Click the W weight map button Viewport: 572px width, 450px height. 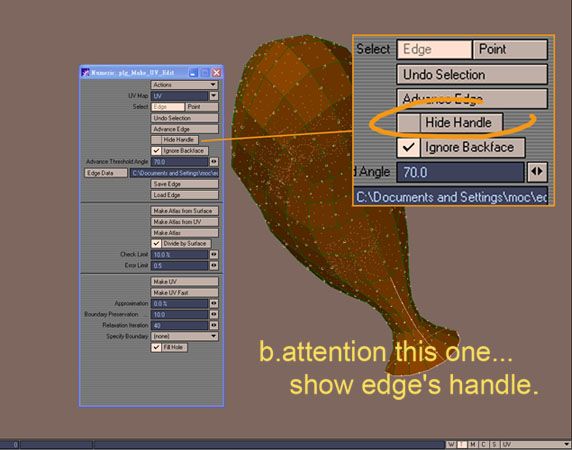pyautogui.click(x=451, y=445)
